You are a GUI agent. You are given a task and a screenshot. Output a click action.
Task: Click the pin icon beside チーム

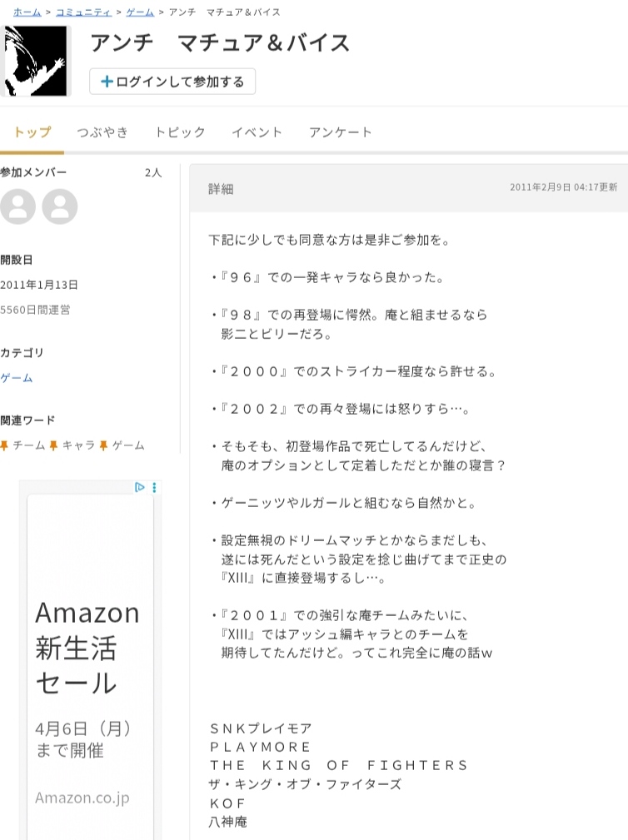pos(5,445)
